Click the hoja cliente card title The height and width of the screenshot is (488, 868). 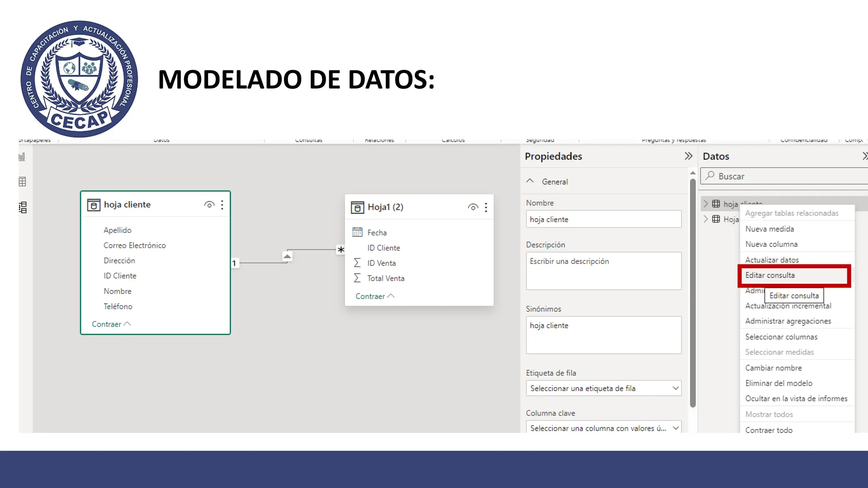click(127, 205)
